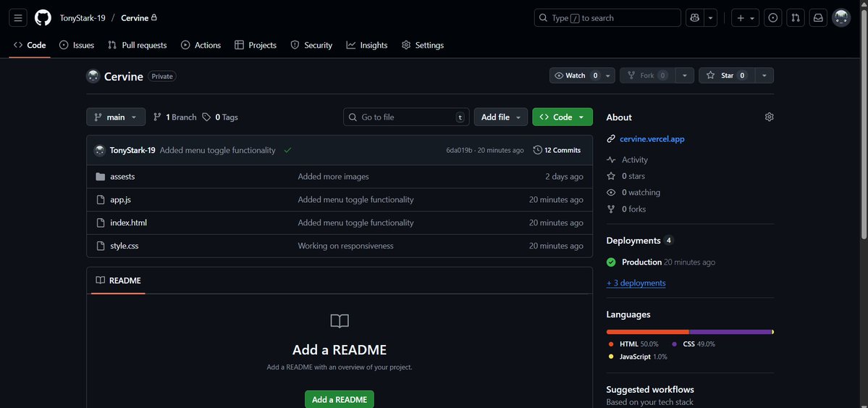Image resolution: width=868 pixels, height=408 pixels.
Task: Switch to the Code tab
Action: click(30, 45)
